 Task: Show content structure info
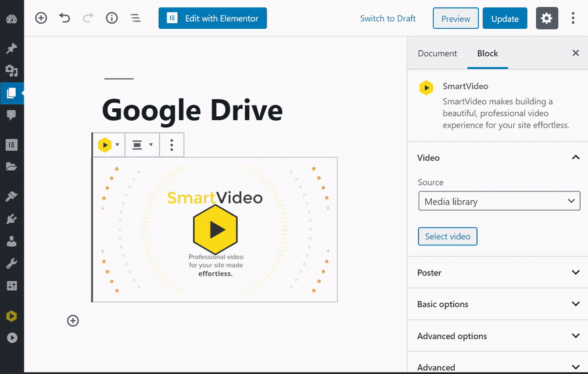click(112, 18)
